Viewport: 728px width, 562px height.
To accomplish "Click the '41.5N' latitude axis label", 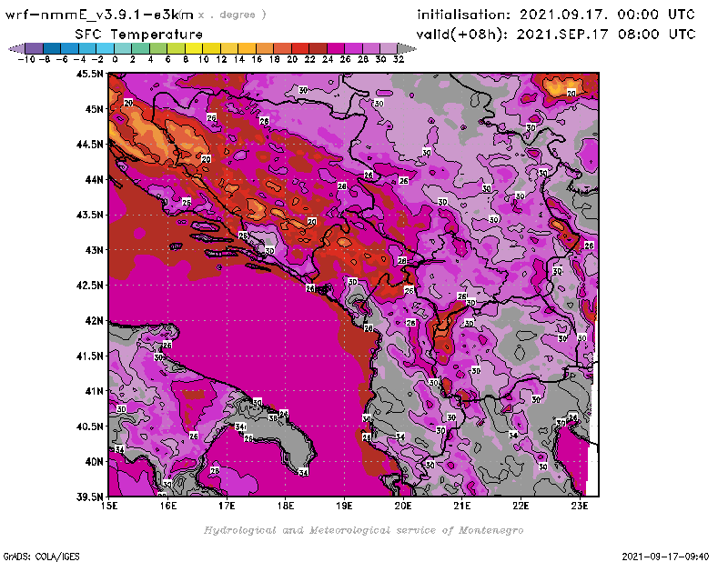I will 90,356.
